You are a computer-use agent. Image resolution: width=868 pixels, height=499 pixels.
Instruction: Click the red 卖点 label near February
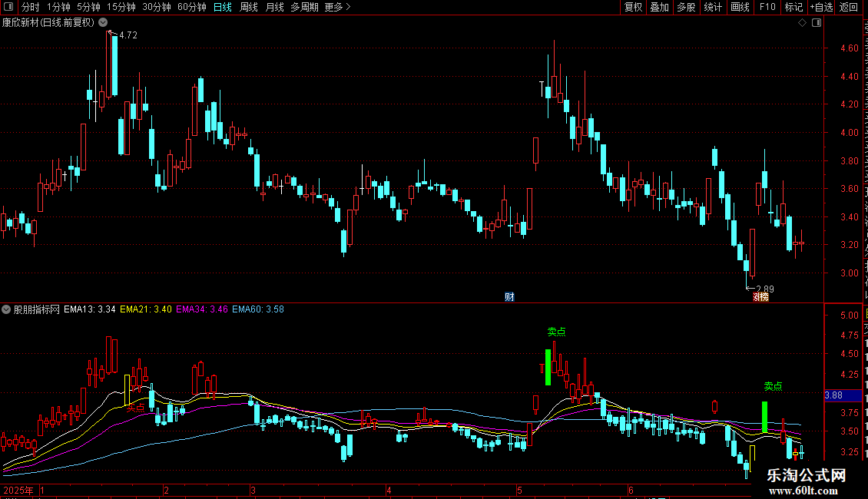(x=136, y=408)
